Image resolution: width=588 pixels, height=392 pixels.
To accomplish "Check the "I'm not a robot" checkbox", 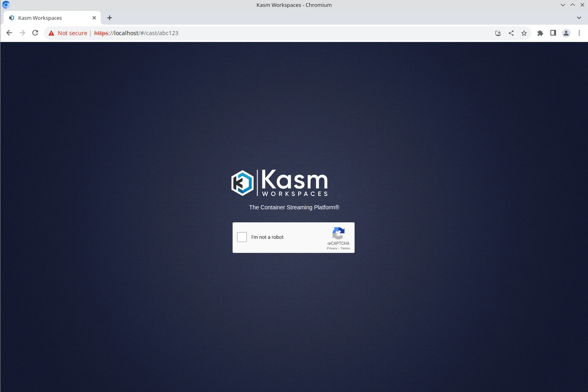I will tap(242, 237).
